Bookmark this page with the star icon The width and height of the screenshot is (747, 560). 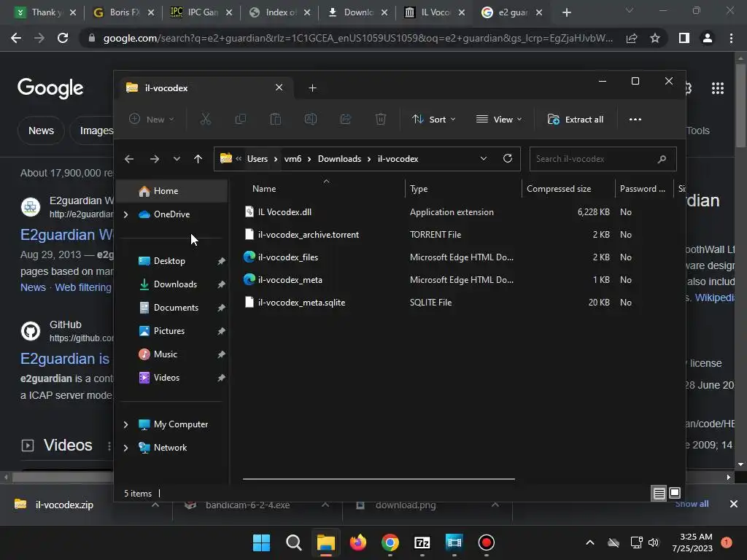(x=655, y=38)
